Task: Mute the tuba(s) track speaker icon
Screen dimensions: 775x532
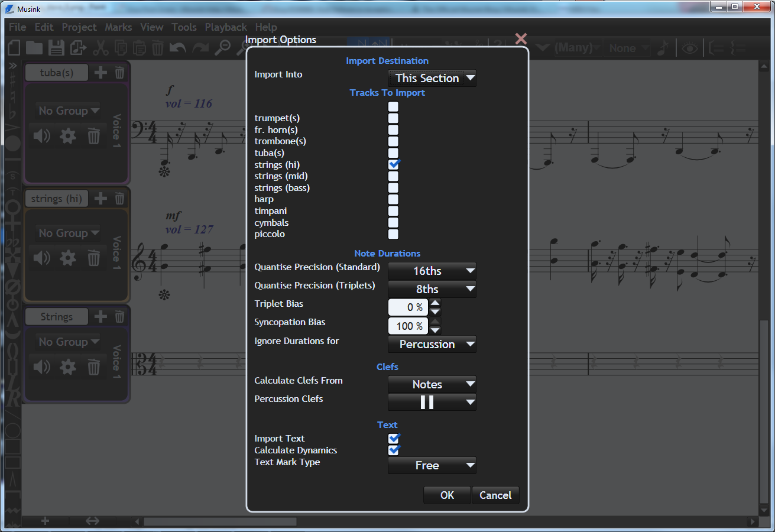Action: [x=42, y=137]
